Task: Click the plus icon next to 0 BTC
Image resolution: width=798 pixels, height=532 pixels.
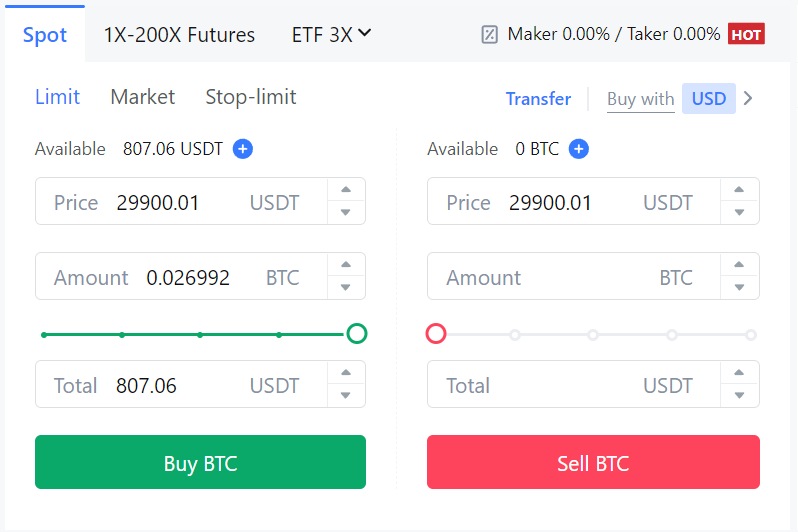Action: pyautogui.click(x=578, y=149)
